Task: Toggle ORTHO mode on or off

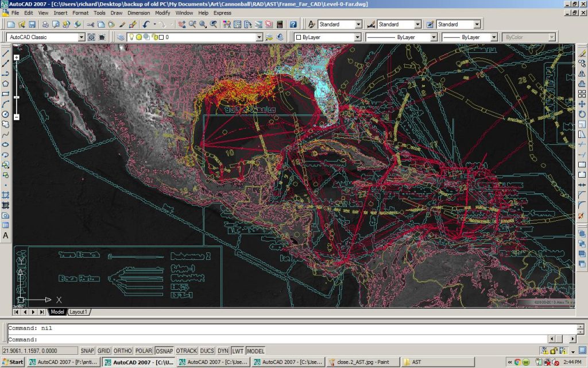Action: point(123,351)
